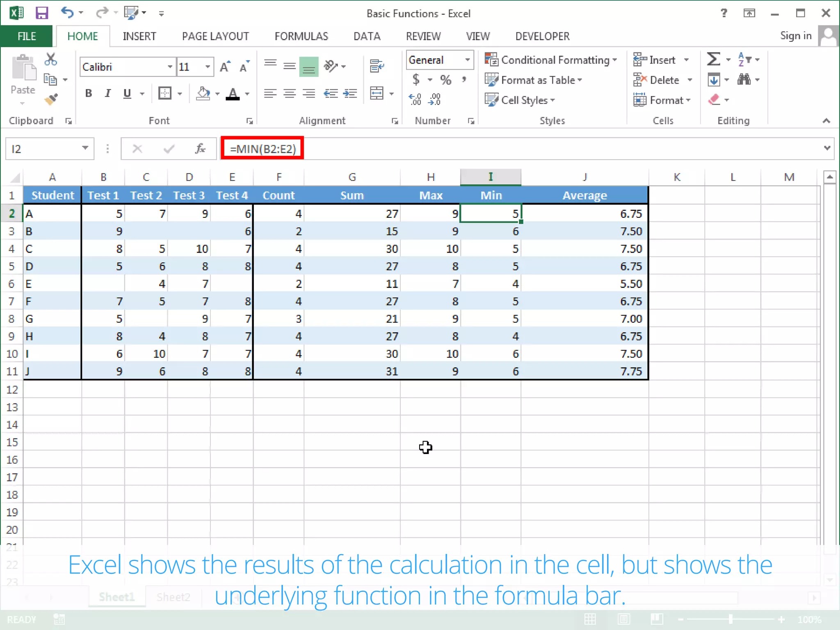840x630 pixels.
Task: Toggle Middle Align vertical alignment
Action: (x=290, y=66)
